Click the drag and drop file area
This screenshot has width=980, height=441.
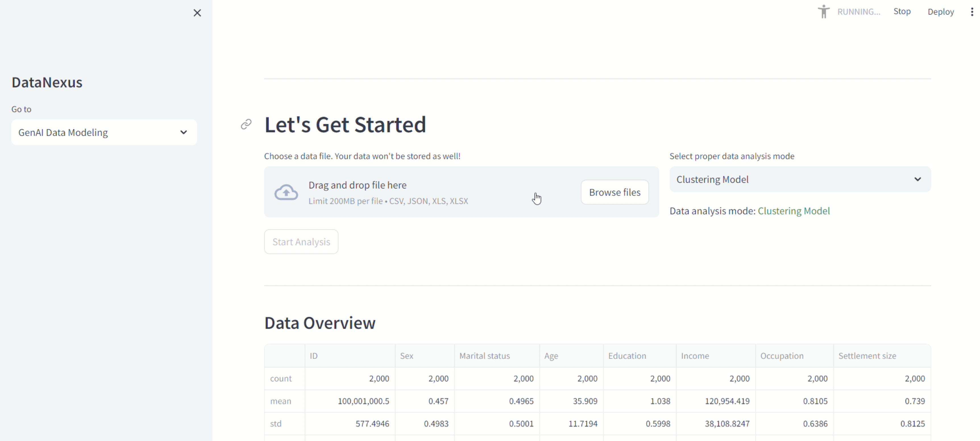(x=418, y=192)
